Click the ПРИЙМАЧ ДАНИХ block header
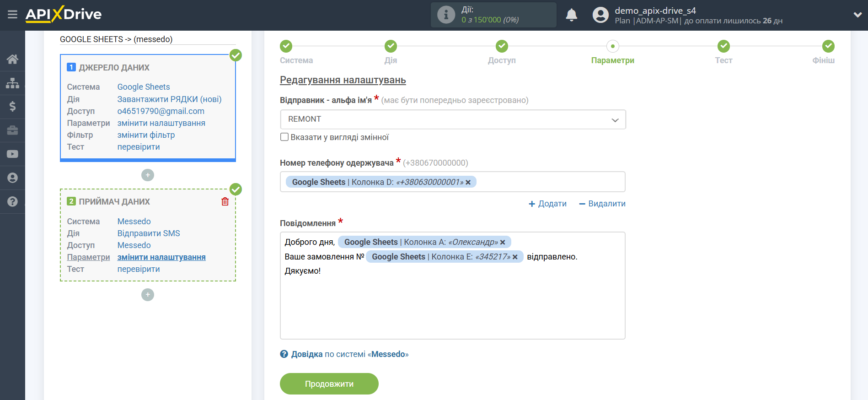 coord(114,202)
